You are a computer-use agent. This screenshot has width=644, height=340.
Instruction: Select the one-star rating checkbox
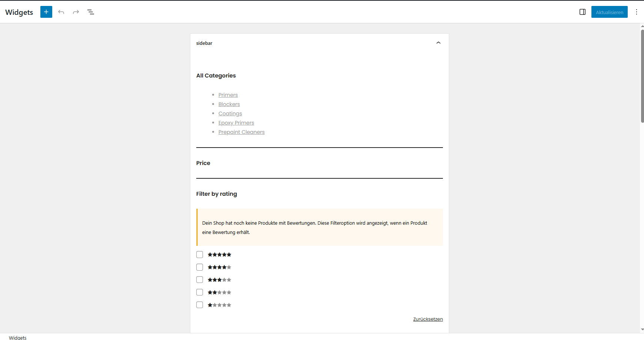click(x=200, y=305)
